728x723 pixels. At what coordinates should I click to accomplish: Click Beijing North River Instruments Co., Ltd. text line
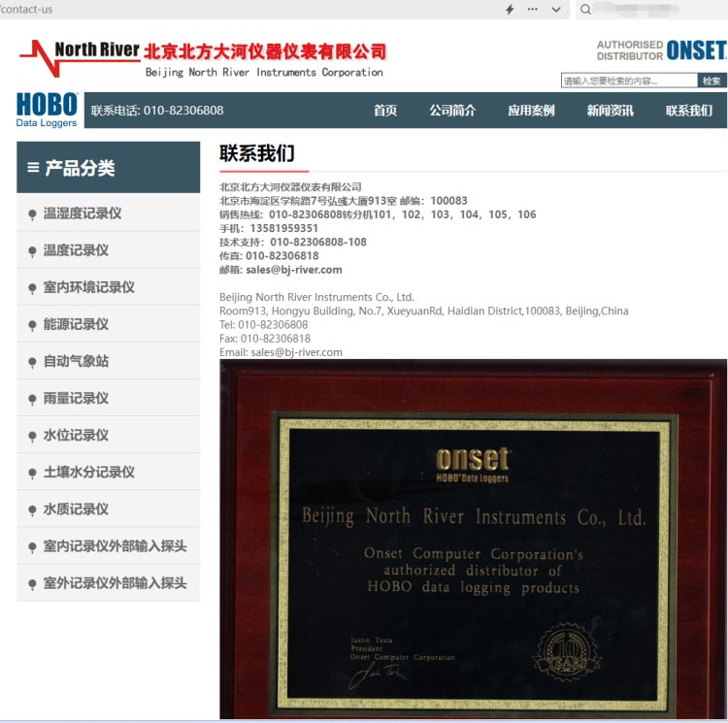(316, 297)
